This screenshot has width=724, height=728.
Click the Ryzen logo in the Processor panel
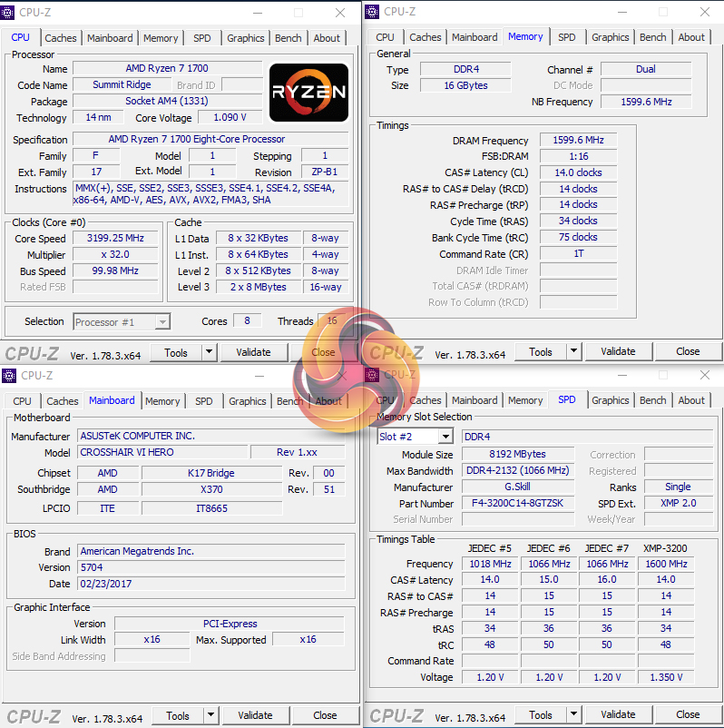pos(308,93)
